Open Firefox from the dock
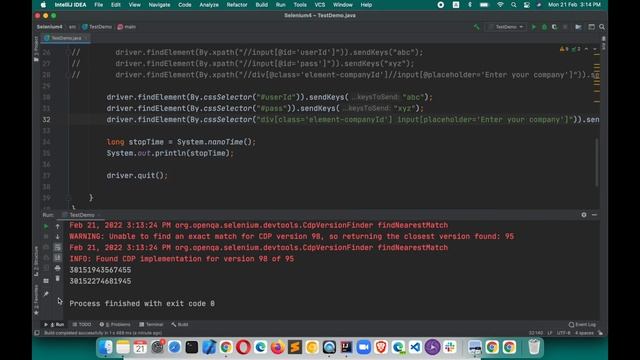Image resolution: width=640 pixels, height=360 pixels. click(x=277, y=347)
